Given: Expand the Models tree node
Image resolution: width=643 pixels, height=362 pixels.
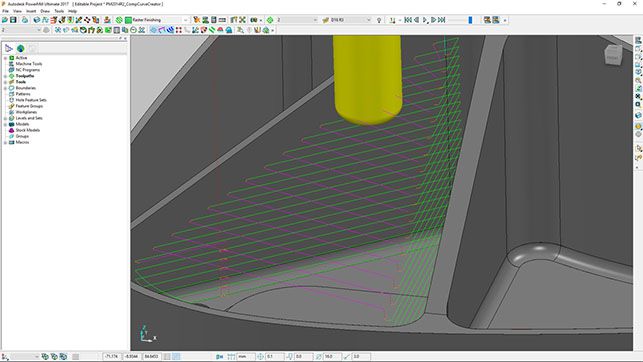Looking at the screenshot, I should [x=5, y=124].
